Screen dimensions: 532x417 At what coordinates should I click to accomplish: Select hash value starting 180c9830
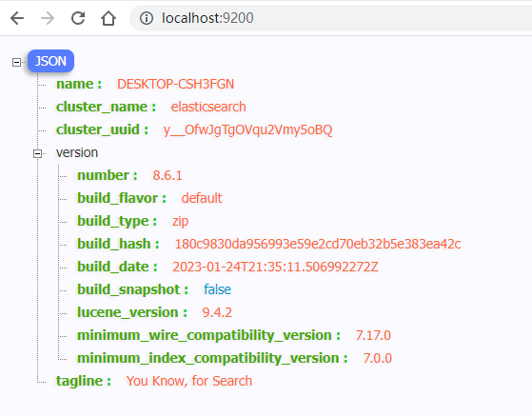point(318,244)
